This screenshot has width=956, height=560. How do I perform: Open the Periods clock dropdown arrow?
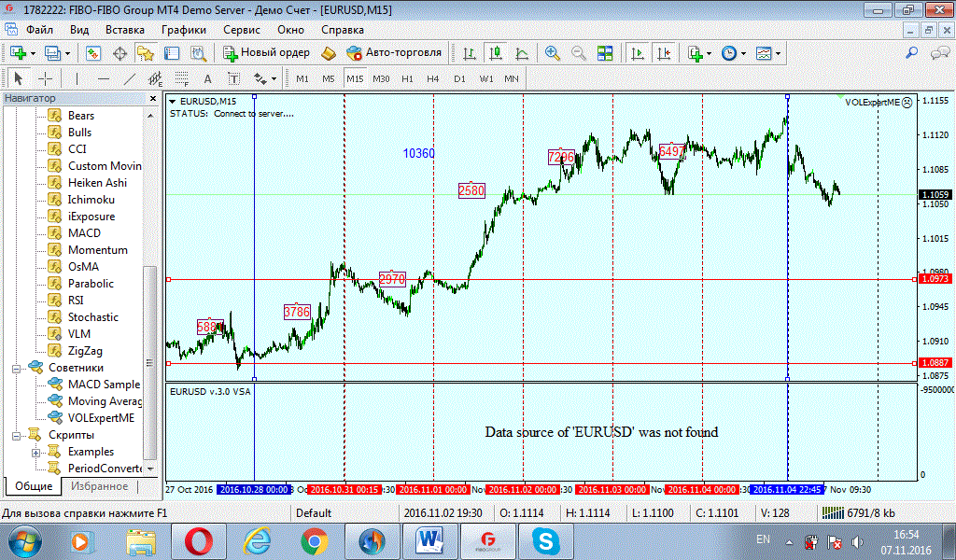(743, 53)
